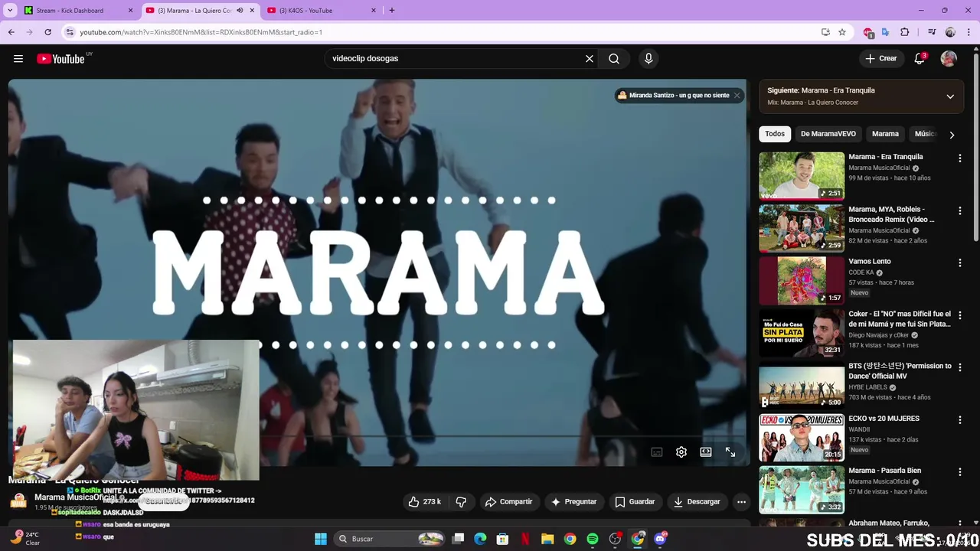Click the magnifier search button

[x=614, y=58]
